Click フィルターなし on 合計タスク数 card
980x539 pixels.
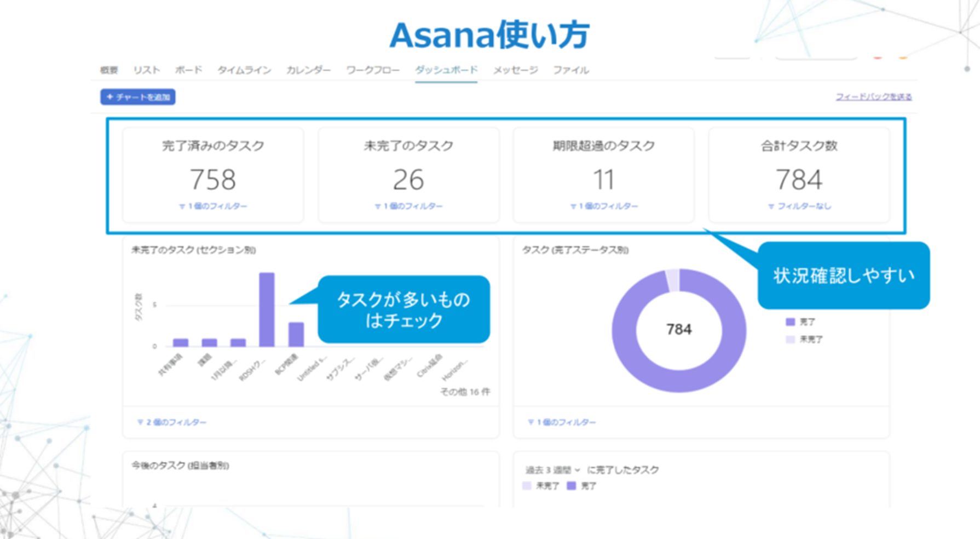pos(799,207)
